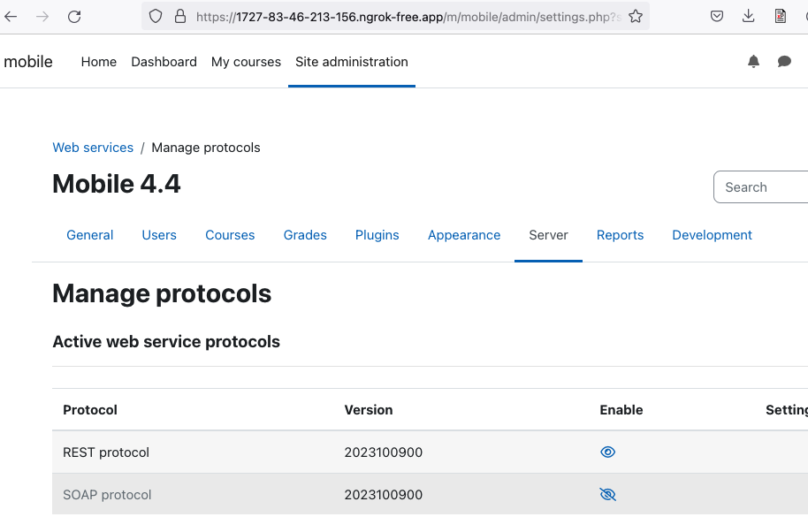Screen dimensions: 808x532
Task: Click the mobile site name link
Action: pos(27,62)
